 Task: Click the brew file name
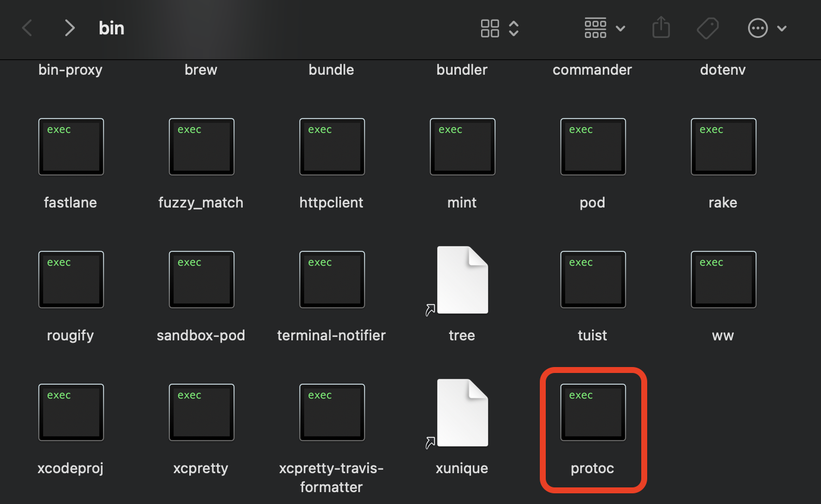[x=201, y=70]
